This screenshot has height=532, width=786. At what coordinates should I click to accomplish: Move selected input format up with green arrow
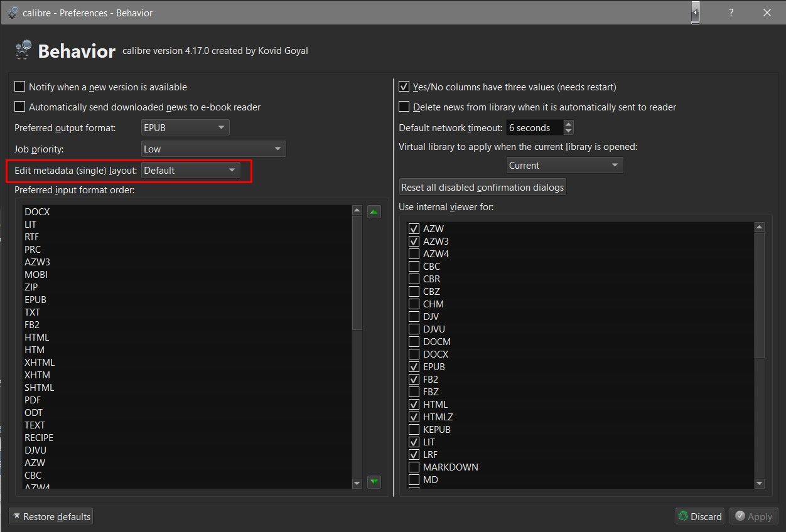point(374,212)
